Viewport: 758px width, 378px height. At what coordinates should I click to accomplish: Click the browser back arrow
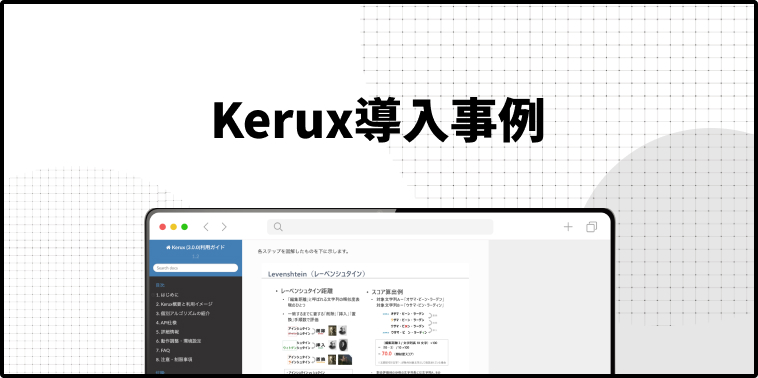coord(206,227)
